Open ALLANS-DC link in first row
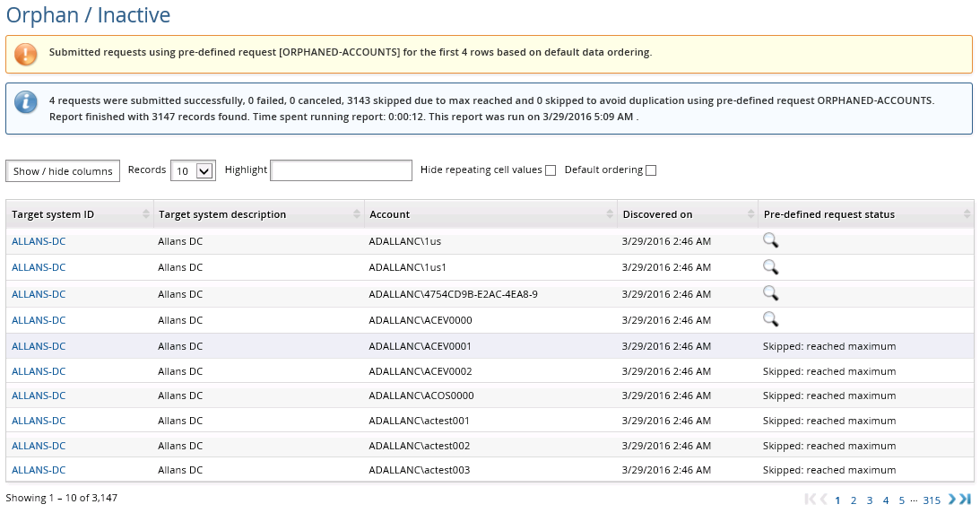This screenshot has height=513, width=980. tap(39, 241)
